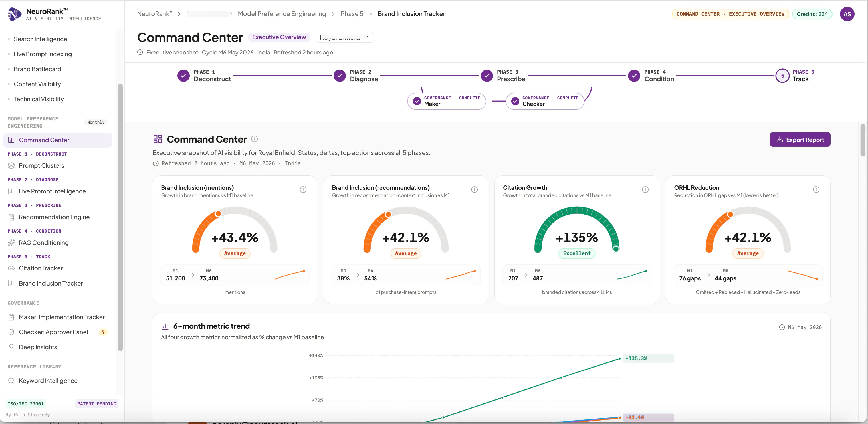Select the Phase 1 Deconstruct check circle
Screen dimensions: 868x424
tap(184, 76)
